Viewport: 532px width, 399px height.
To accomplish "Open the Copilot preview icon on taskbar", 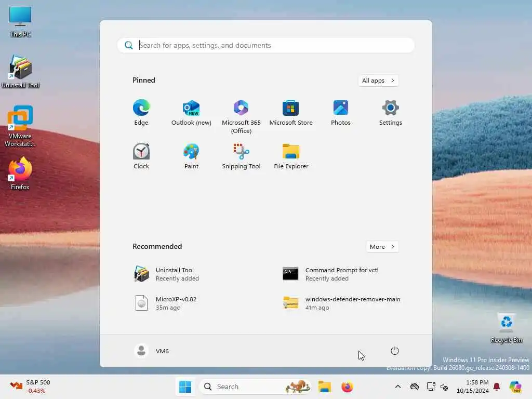I will [x=515, y=387].
